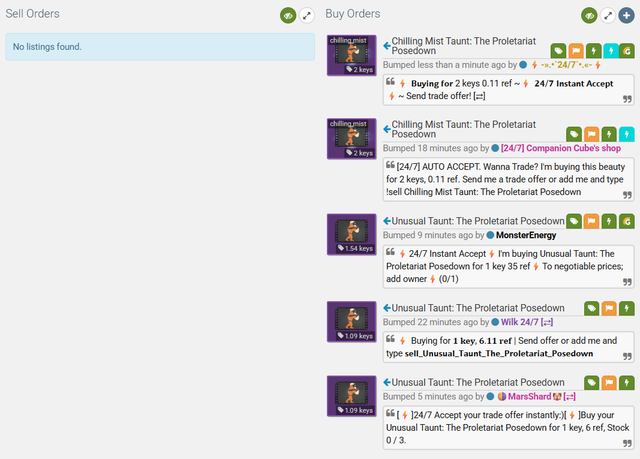Viewport: 640px width, 459px height.
Task: Flag MarsShard's listing with orange flag
Action: (x=609, y=383)
